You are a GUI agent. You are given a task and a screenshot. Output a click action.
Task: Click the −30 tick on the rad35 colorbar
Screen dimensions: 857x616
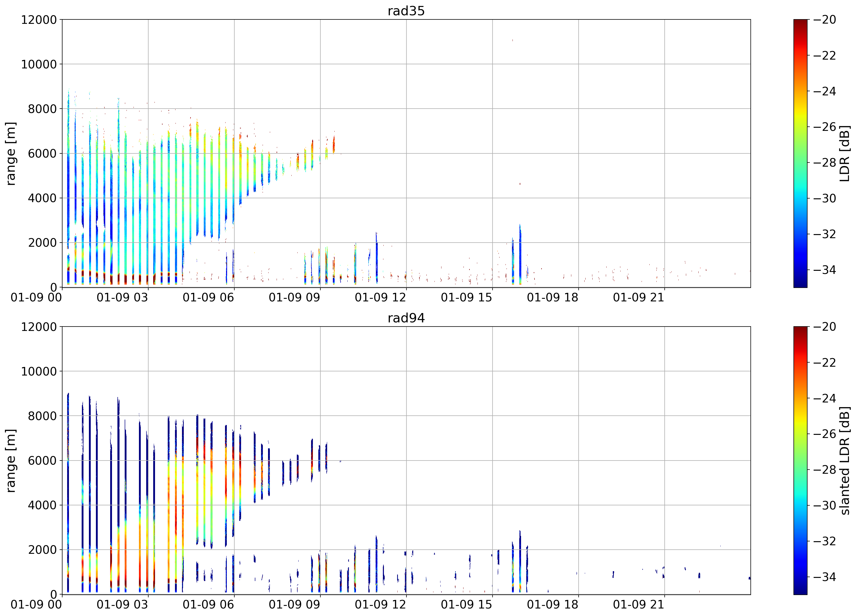point(825,198)
